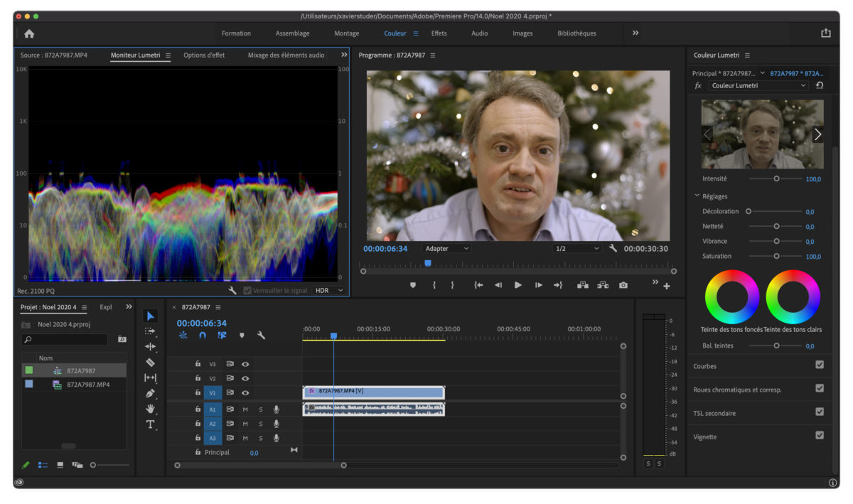Select the Hand tool
The height and width of the screenshot is (504, 853).
tap(150, 409)
